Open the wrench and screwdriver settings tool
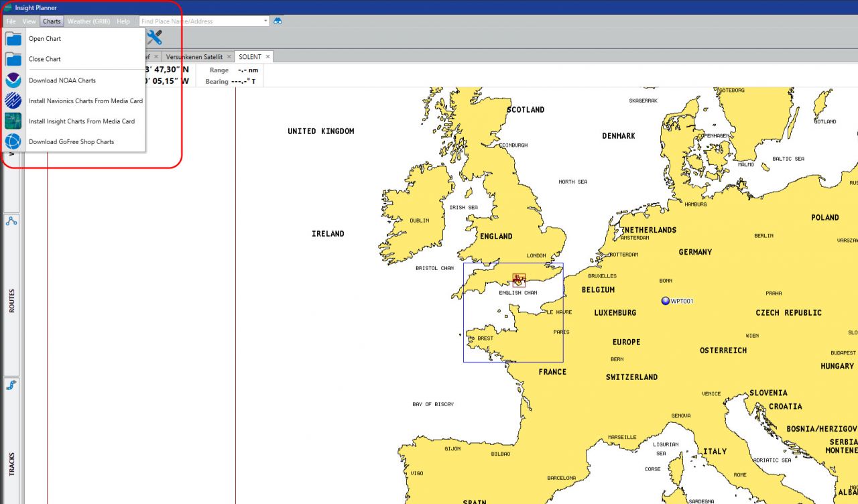The image size is (858, 504). [x=155, y=38]
